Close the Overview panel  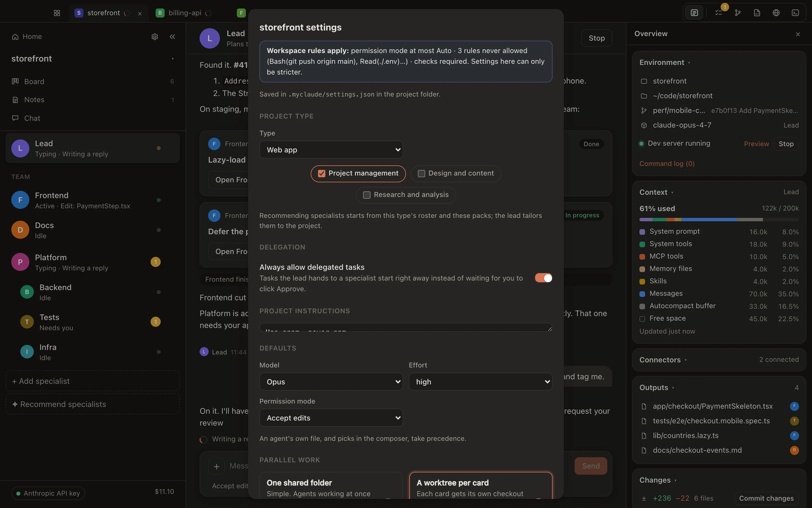798,34
